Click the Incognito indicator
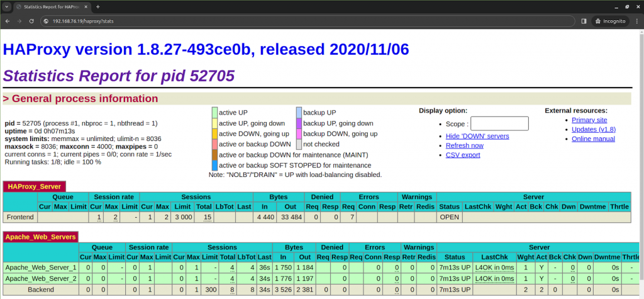This screenshot has width=644, height=299. click(610, 21)
